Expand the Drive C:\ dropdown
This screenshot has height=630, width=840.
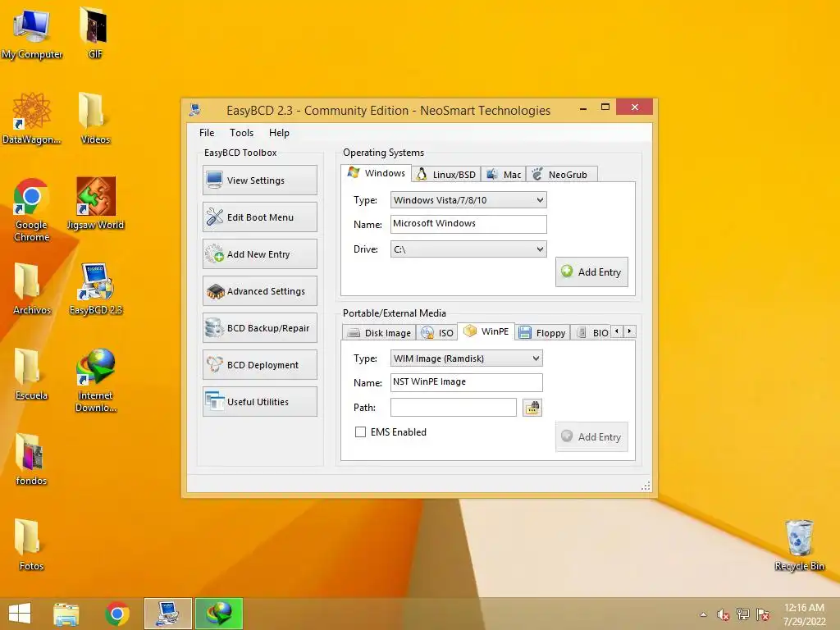(468, 249)
